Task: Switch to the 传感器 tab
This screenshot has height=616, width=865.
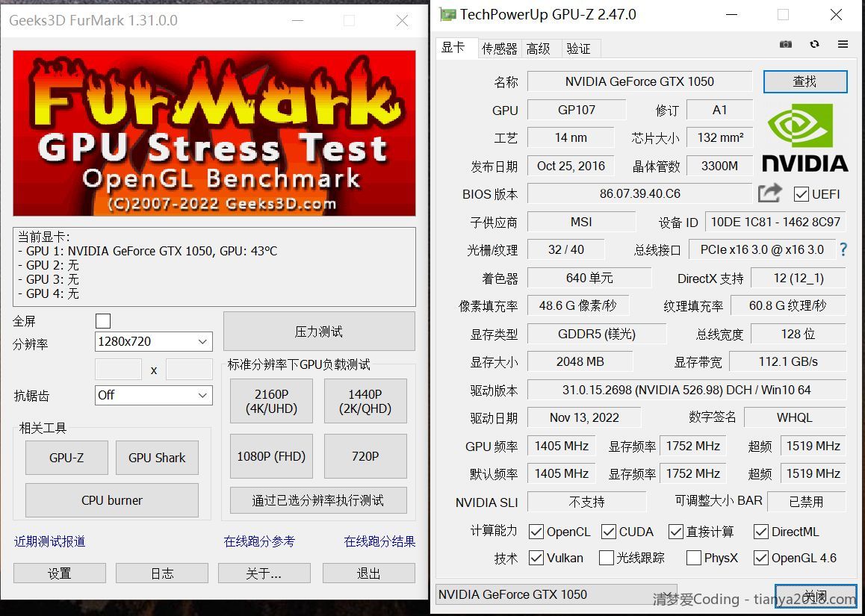Action: coord(499,49)
